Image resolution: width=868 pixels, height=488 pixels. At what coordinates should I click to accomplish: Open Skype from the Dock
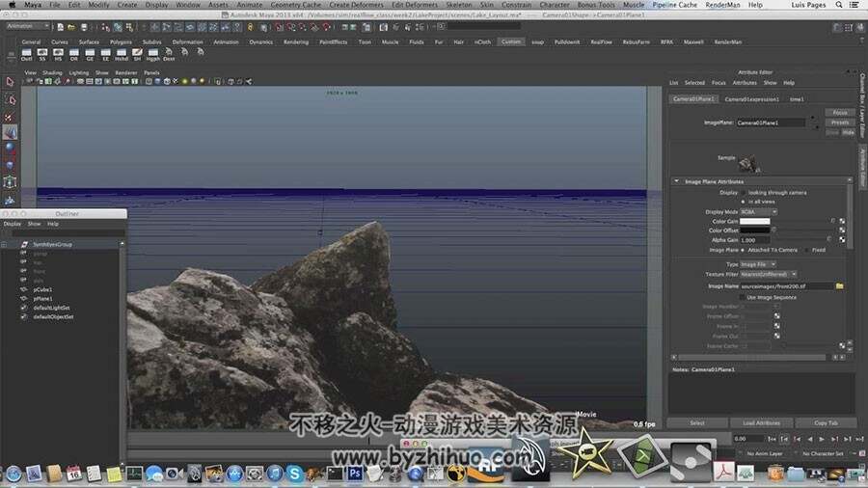point(294,474)
